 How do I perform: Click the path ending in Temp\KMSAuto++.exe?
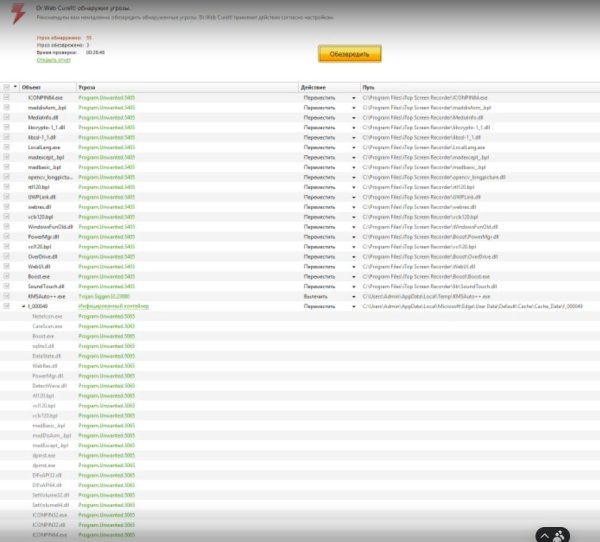tap(426, 296)
